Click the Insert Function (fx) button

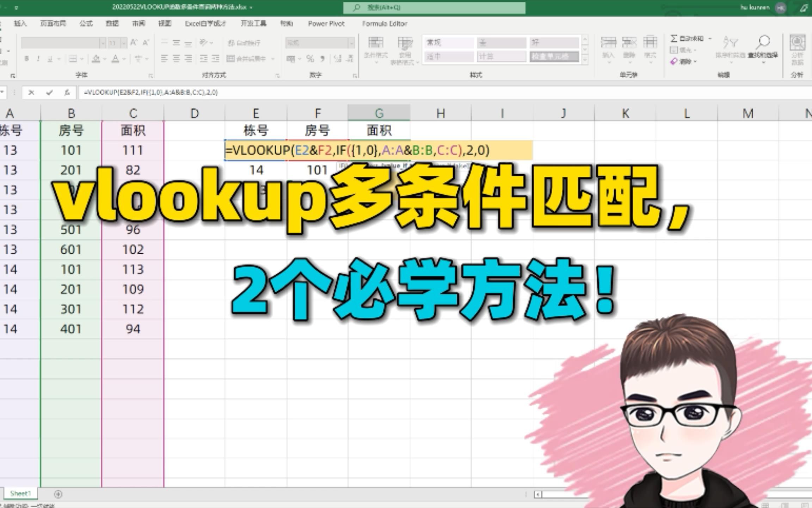[68, 93]
